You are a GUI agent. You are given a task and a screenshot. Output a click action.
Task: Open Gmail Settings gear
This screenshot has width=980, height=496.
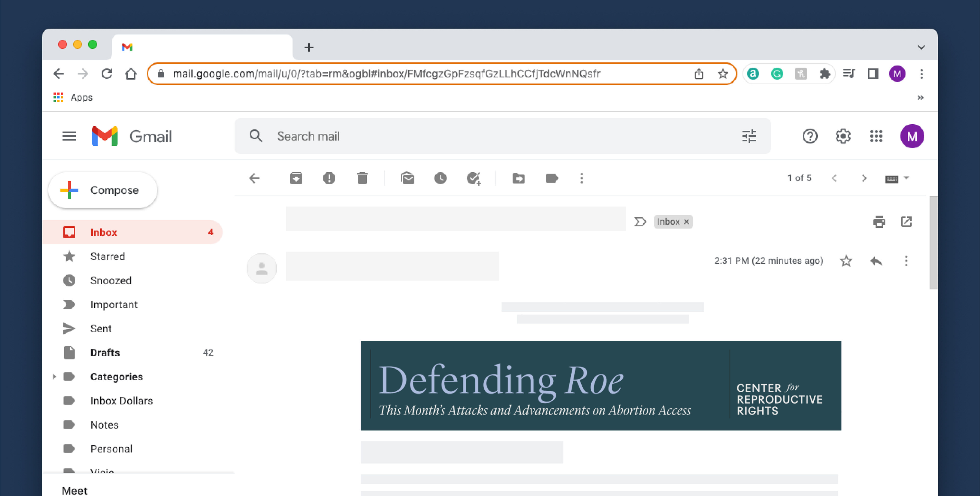(843, 136)
